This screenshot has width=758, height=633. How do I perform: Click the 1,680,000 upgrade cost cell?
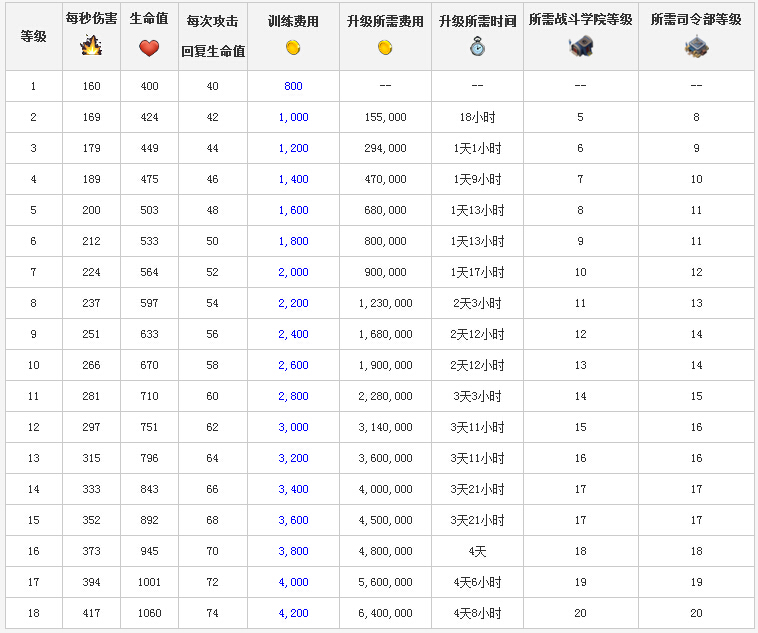(385, 334)
